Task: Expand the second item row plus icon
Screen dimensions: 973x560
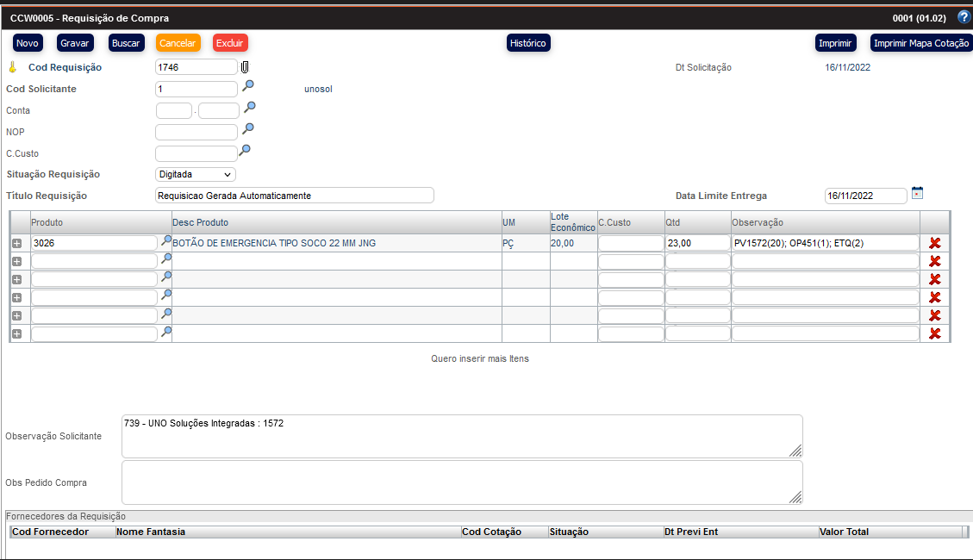Action: (x=16, y=262)
